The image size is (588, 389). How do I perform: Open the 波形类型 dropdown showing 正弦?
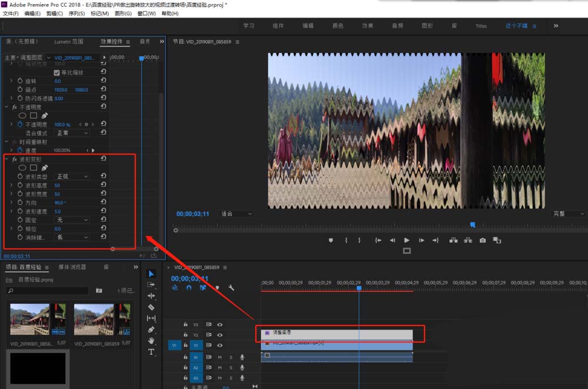click(x=72, y=176)
